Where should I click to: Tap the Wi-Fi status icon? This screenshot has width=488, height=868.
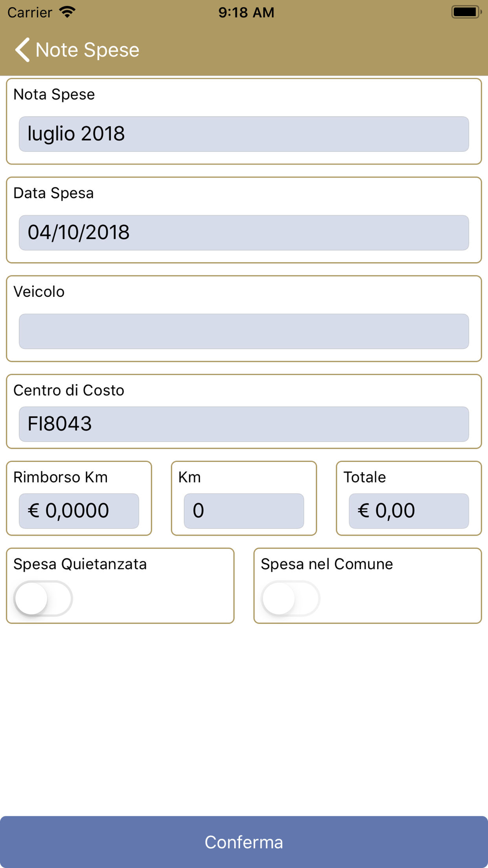point(67,12)
